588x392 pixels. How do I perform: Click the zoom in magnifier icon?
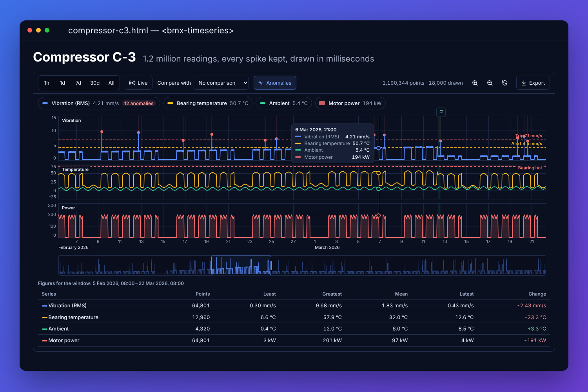pos(475,83)
